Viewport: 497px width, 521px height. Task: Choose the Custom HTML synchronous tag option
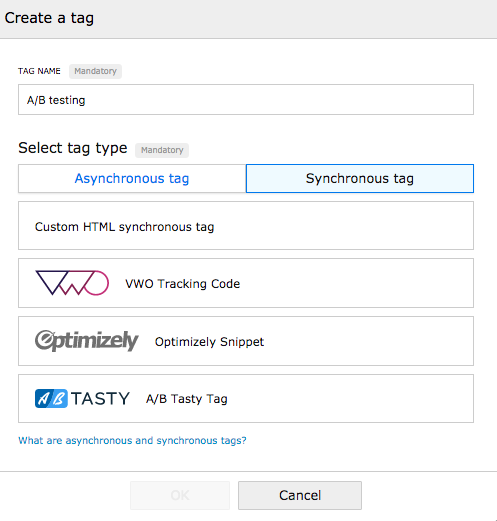[246, 226]
